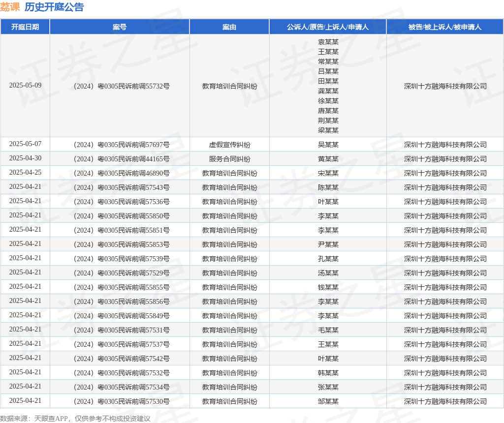Select case number 粤0305民诉前调57532号
Viewport: 504px width, 423px height.
coord(122,373)
